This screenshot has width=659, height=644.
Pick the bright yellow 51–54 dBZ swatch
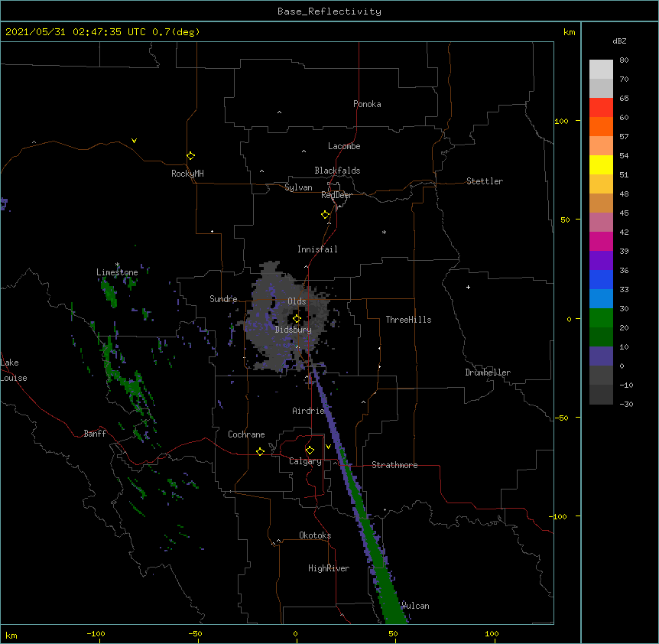[x=601, y=164]
